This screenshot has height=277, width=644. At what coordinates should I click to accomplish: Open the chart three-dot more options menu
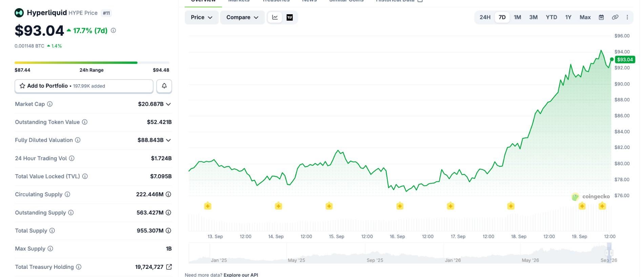[x=627, y=17]
